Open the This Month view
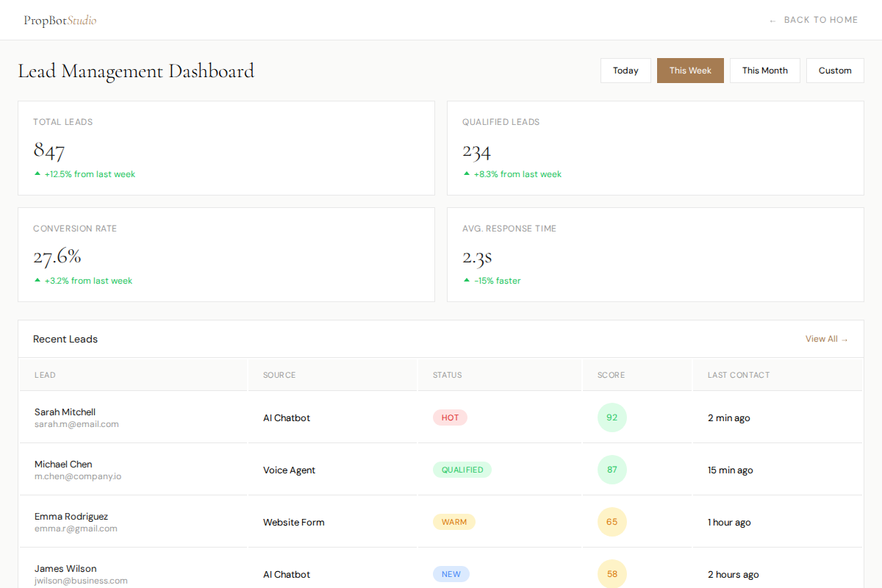Image resolution: width=882 pixels, height=588 pixels. (764, 70)
